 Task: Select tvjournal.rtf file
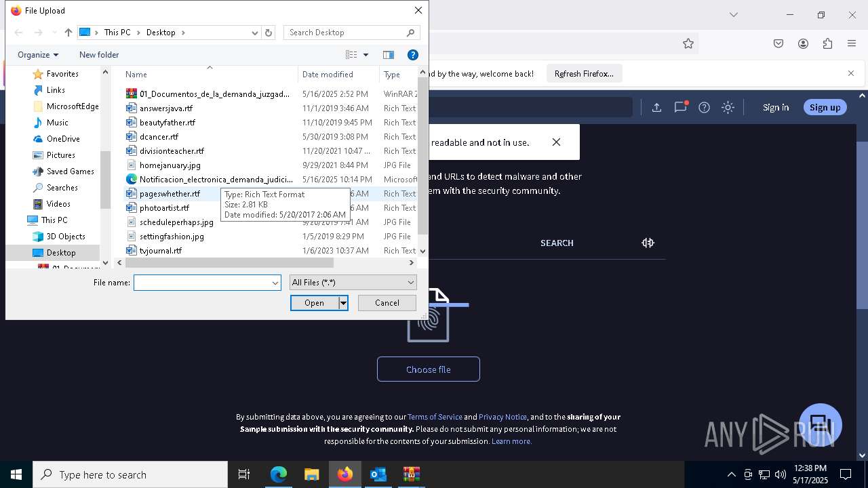pos(161,251)
